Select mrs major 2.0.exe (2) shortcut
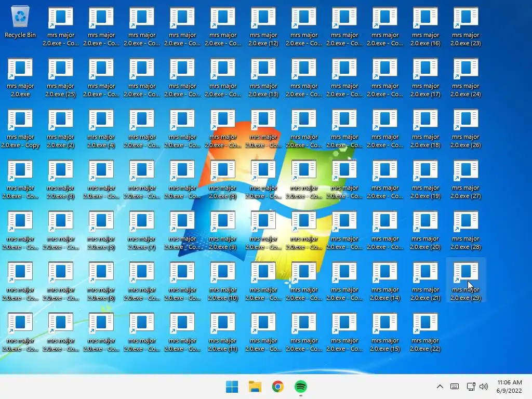 pyautogui.click(x=61, y=128)
